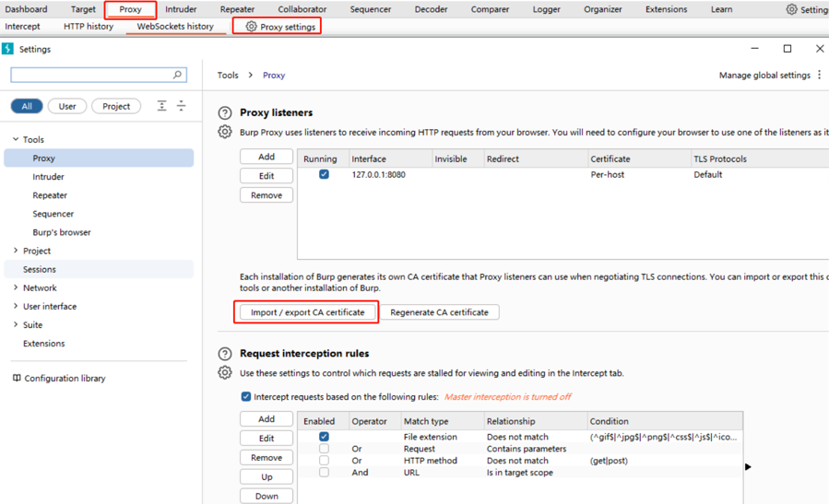Expand the Suite tree section

[16, 324]
